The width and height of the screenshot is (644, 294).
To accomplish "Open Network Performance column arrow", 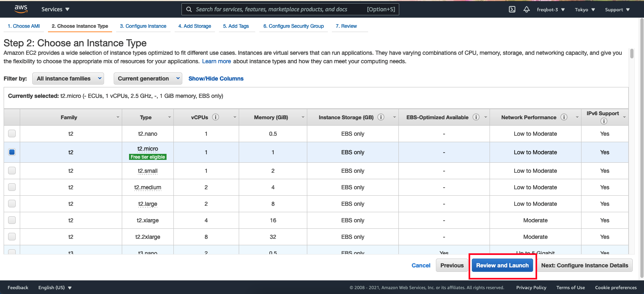I will tap(577, 117).
